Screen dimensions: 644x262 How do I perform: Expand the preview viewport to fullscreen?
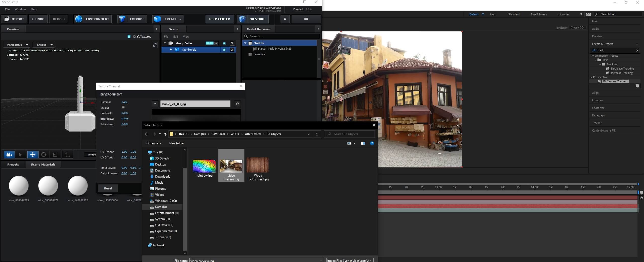(155, 45)
